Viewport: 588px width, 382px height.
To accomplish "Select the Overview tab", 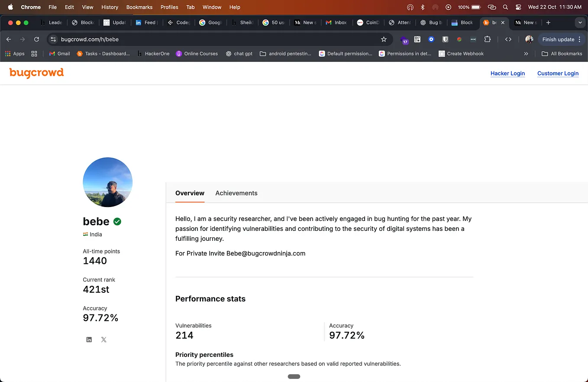I will pos(190,193).
